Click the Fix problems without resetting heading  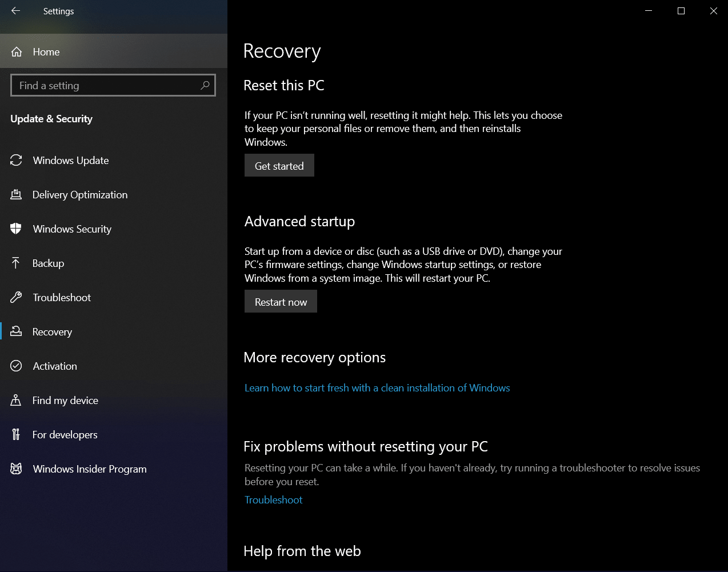point(366,447)
